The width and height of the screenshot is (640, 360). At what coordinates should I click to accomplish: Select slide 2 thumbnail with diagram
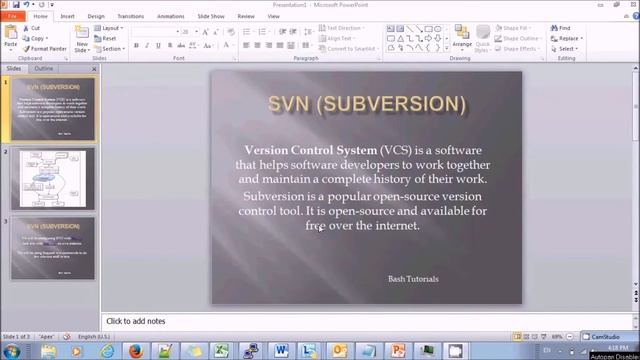coord(53,179)
